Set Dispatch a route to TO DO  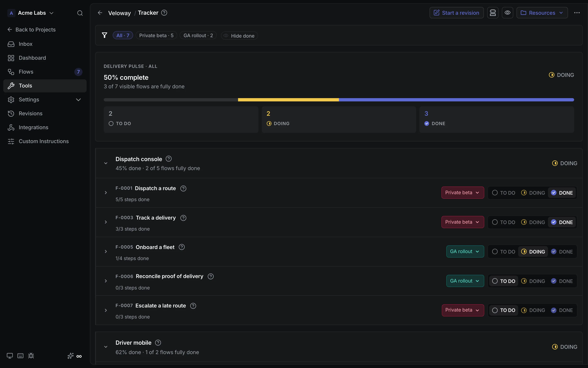(503, 193)
